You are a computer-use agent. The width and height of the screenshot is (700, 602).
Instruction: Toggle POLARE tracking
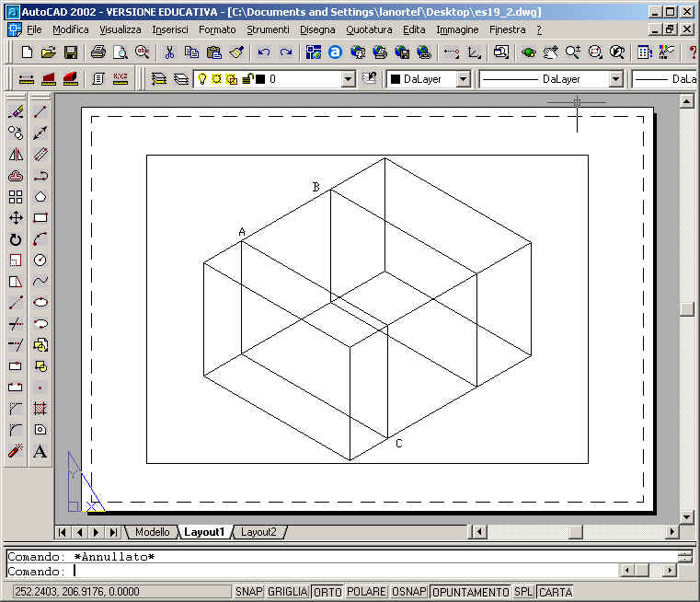pyautogui.click(x=366, y=592)
